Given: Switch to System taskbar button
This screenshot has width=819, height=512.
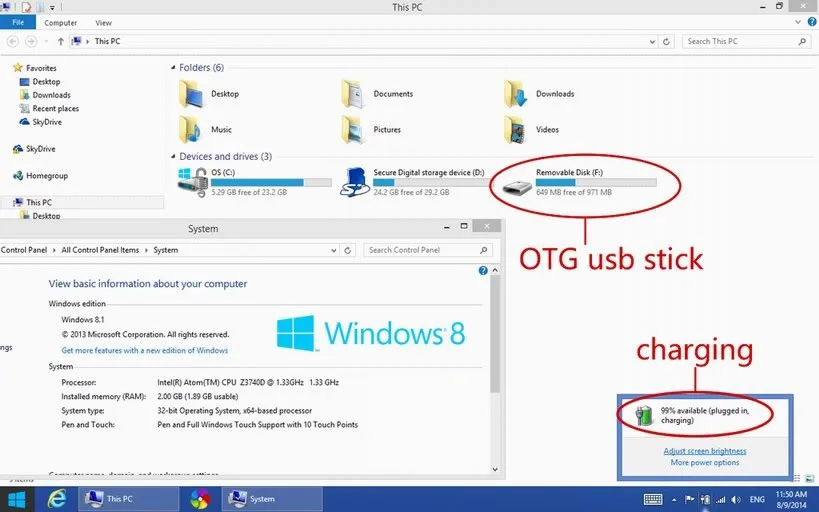Looking at the screenshot, I should click(x=272, y=499).
